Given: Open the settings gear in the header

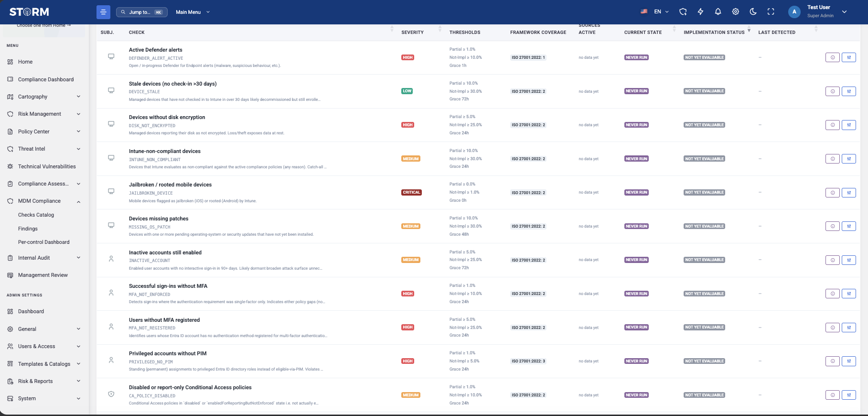Looking at the screenshot, I should click(x=736, y=12).
